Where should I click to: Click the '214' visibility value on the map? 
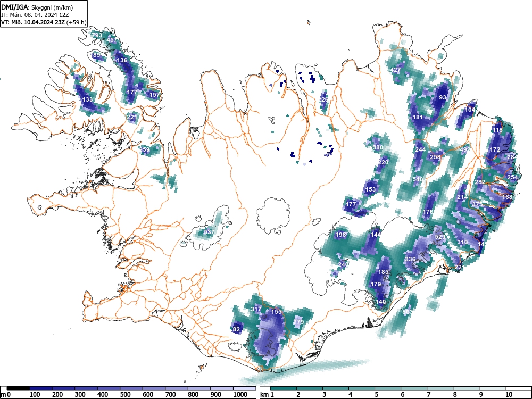tap(462, 197)
